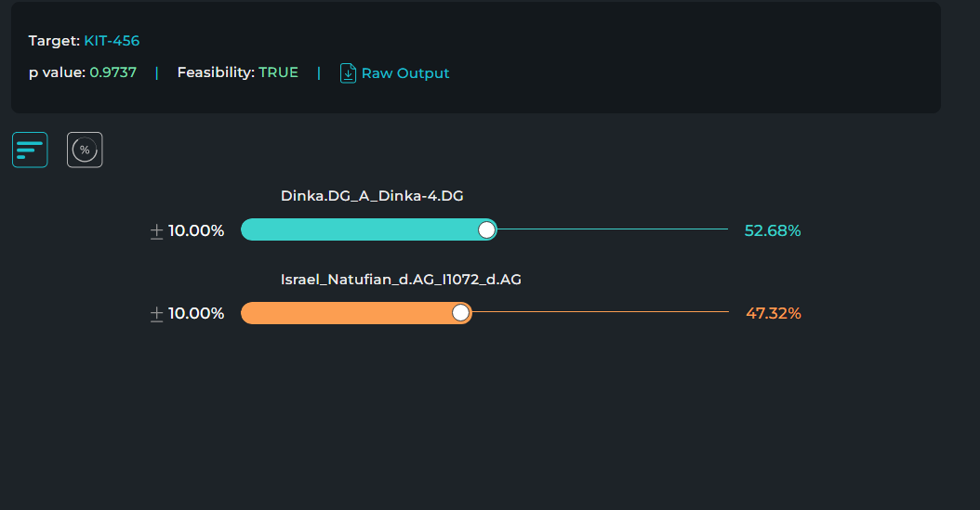Click the p value 0.9737 figure
This screenshot has height=510, width=980.
coord(113,72)
